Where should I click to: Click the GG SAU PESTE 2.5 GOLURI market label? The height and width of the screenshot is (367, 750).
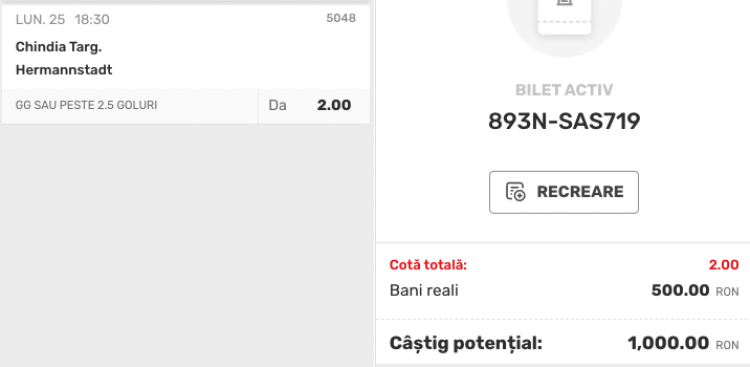tap(86, 105)
